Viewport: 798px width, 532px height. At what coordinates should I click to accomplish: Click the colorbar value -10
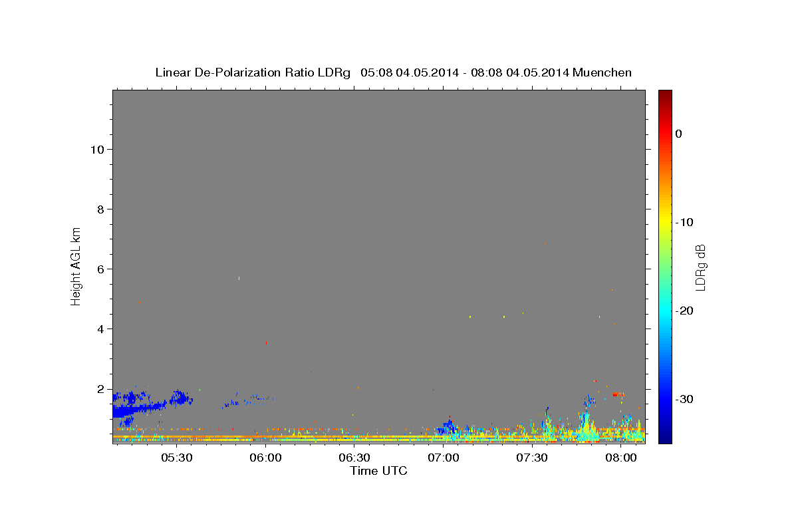[x=685, y=222]
